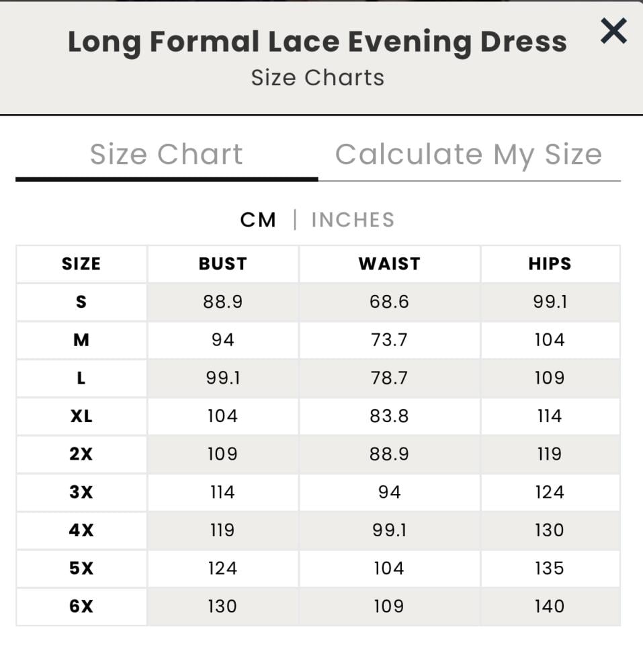Click the 78.7 waist value for L
643x672 pixels.
click(389, 378)
